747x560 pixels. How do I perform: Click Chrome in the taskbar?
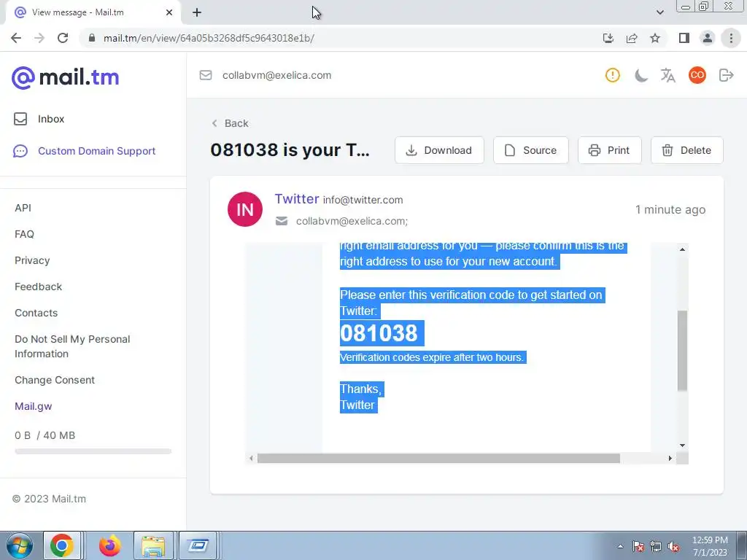pos(62,545)
